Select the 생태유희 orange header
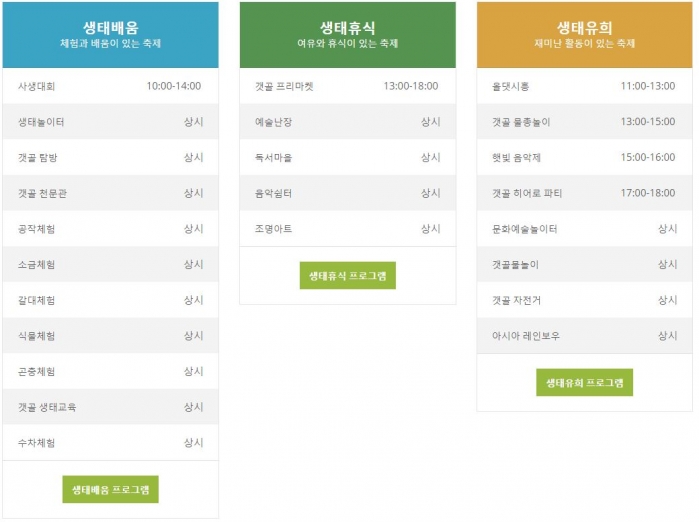 (584, 35)
